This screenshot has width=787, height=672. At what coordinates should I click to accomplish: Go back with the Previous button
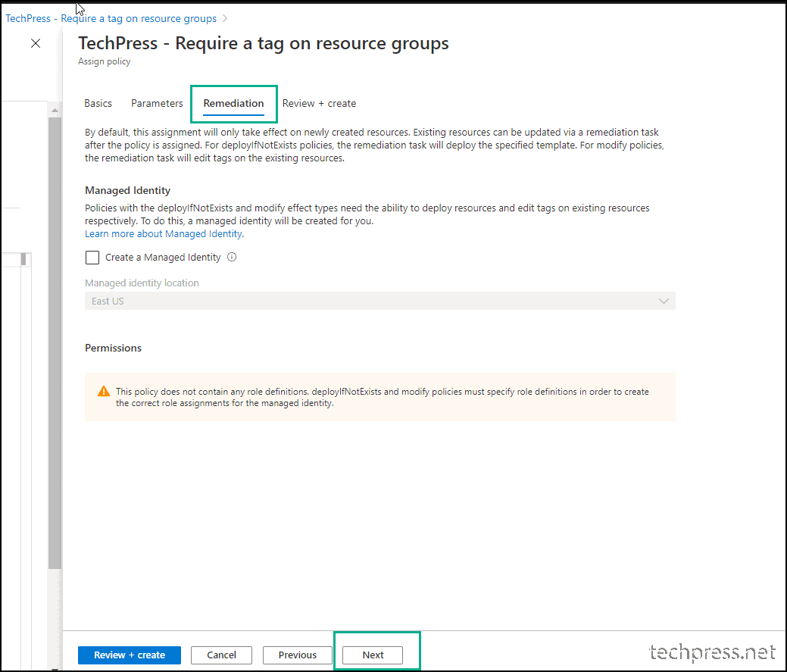(298, 655)
